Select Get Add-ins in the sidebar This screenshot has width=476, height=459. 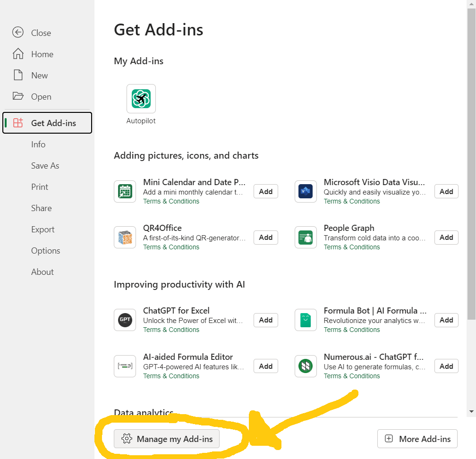click(47, 123)
